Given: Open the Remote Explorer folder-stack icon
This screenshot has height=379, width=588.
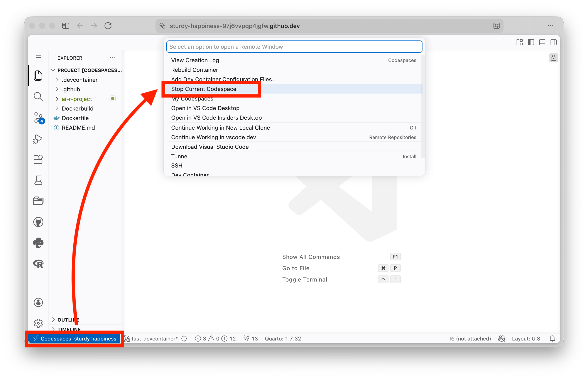Looking at the screenshot, I should 38,201.
